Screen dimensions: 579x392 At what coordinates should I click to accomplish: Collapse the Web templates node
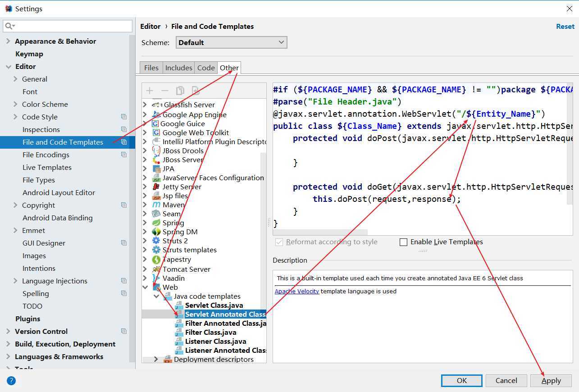[146, 287]
